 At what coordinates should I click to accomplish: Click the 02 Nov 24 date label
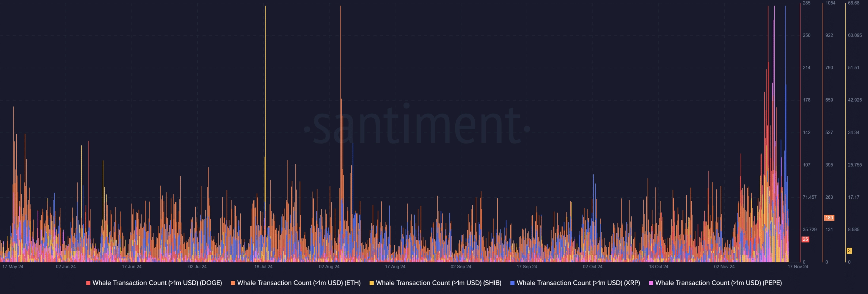(724, 267)
